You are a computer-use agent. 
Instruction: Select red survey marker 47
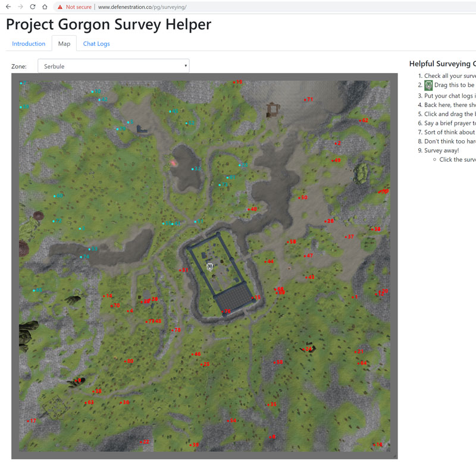pyautogui.click(x=308, y=256)
